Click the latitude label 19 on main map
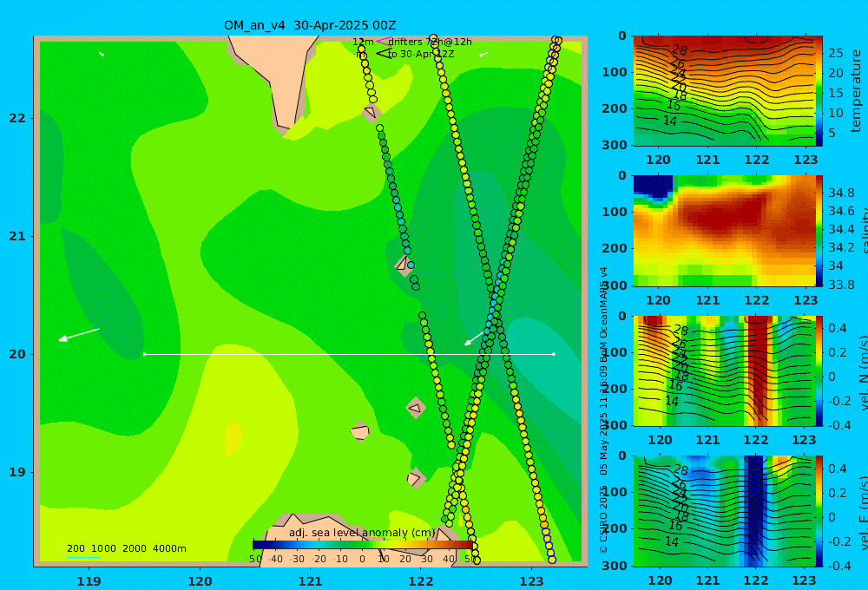Viewport: 868px width, 590px height. (x=17, y=472)
